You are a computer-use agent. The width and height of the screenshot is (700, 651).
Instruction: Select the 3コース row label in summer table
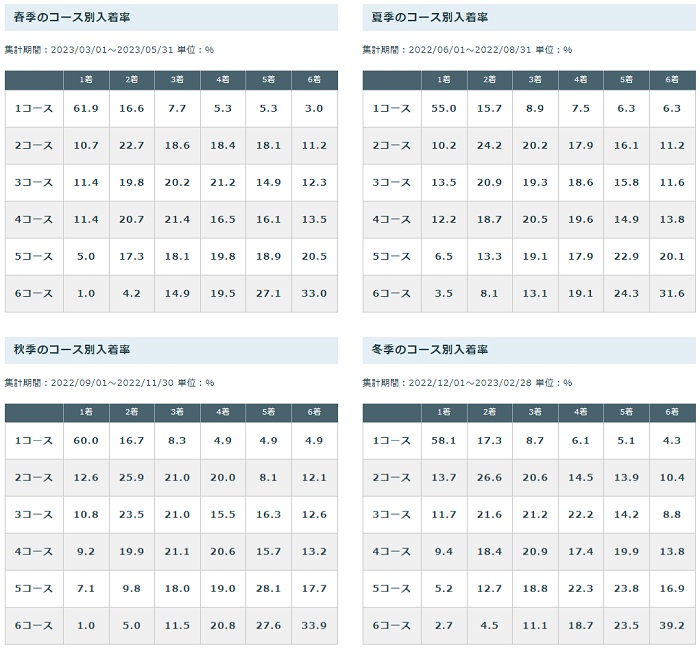[392, 183]
